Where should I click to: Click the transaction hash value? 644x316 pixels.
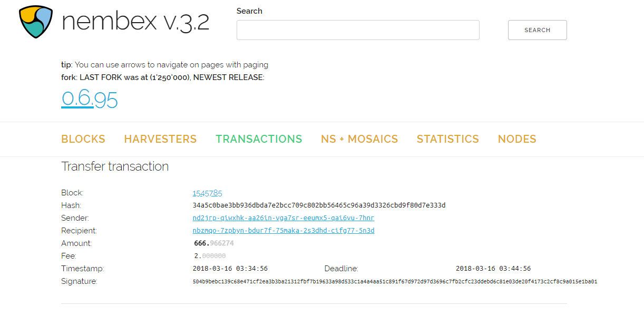319,205
